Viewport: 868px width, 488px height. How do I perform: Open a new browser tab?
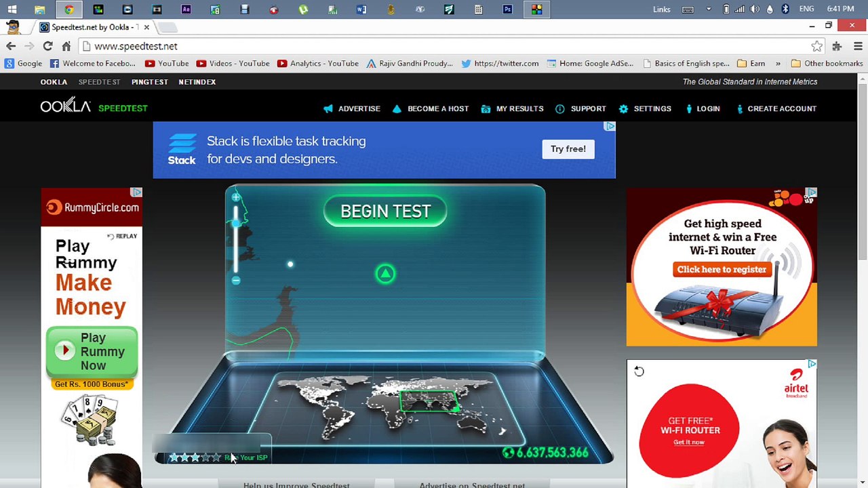[168, 27]
